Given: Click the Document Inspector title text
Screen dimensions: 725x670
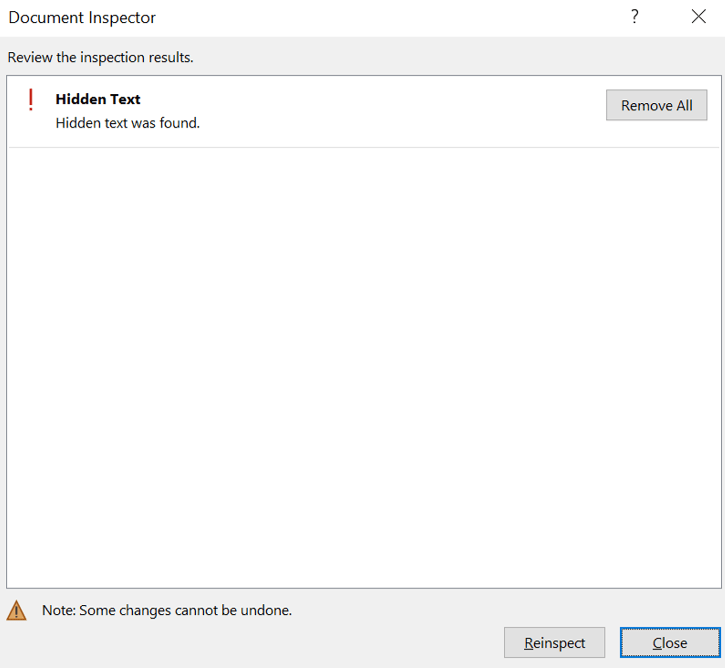Looking at the screenshot, I should click(82, 18).
